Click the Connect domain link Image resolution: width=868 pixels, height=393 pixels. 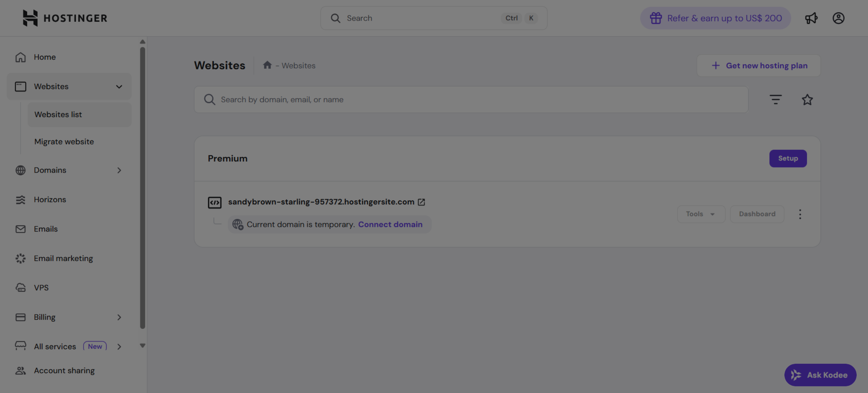click(x=390, y=224)
